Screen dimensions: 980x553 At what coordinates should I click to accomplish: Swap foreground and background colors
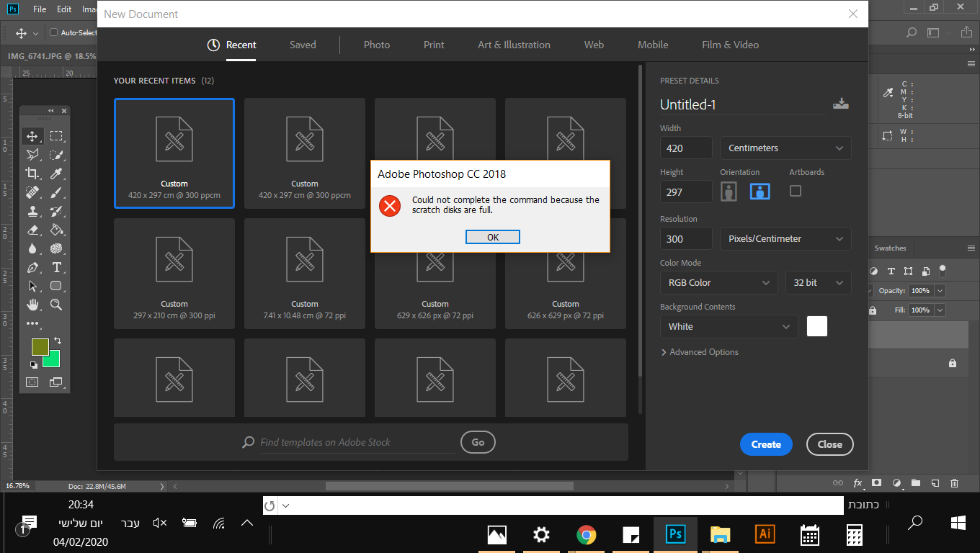click(58, 341)
